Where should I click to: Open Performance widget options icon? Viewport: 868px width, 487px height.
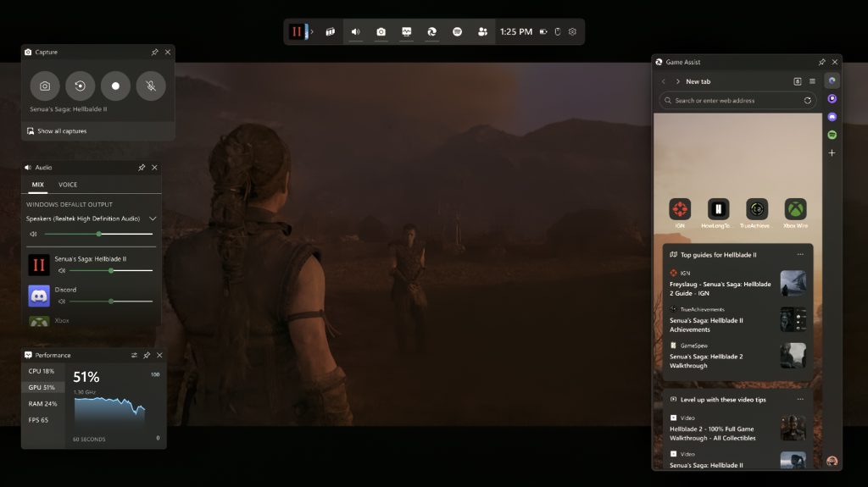click(x=134, y=355)
